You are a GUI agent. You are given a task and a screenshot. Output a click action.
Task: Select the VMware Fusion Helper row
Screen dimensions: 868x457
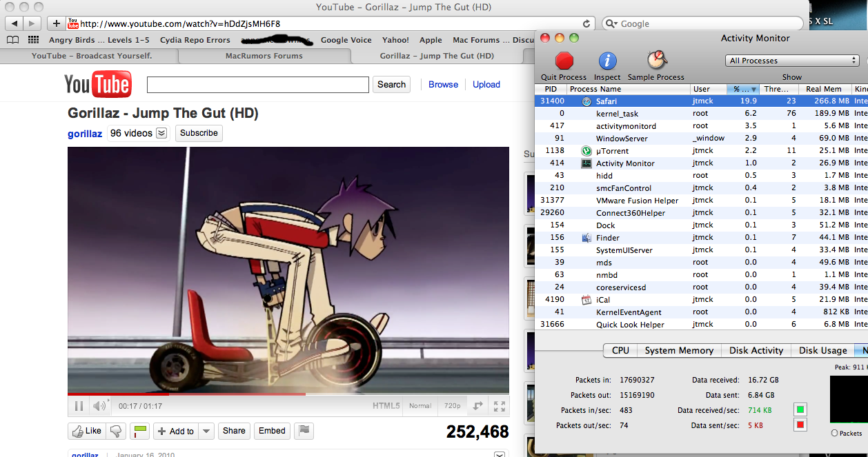click(701, 201)
